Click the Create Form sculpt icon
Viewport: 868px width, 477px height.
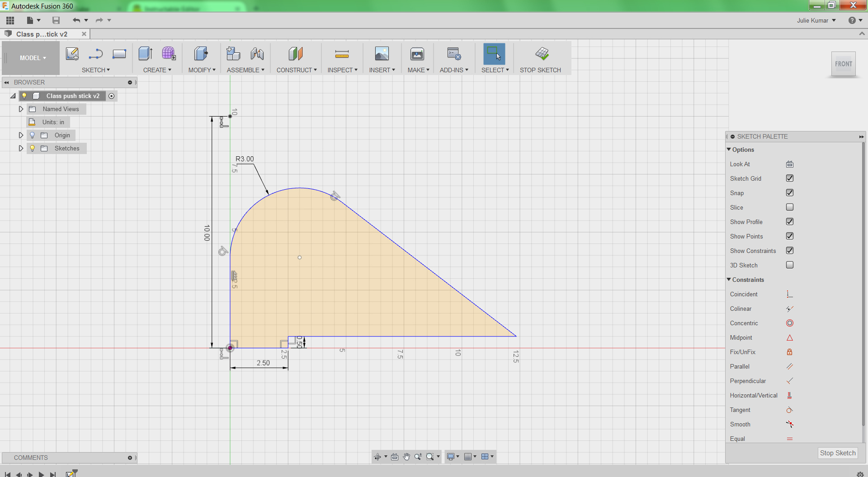tap(169, 54)
